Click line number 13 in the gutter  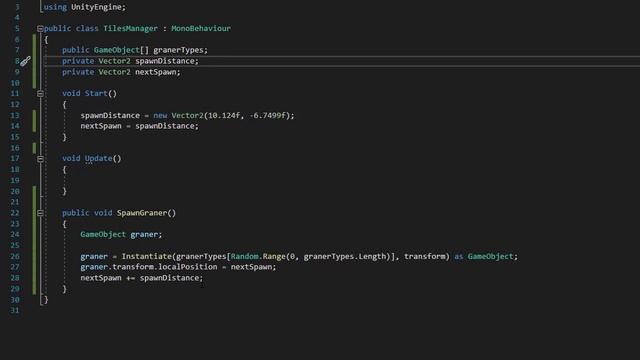click(x=15, y=115)
